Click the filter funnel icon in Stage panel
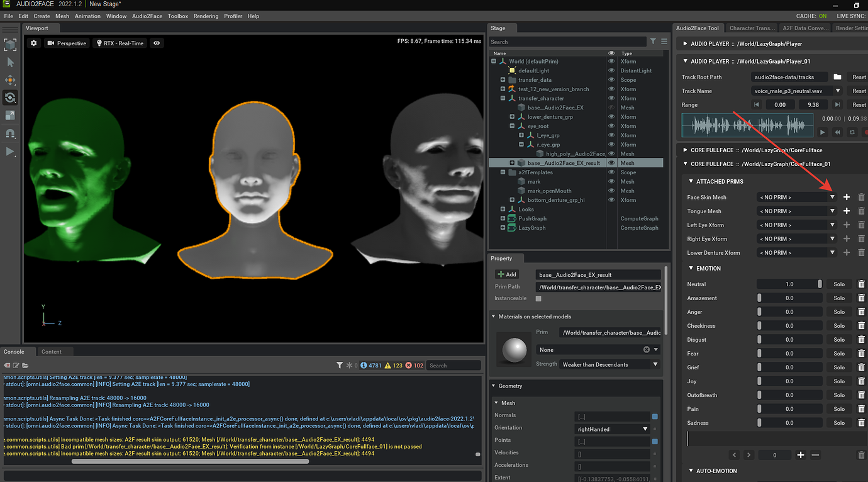 tap(653, 42)
